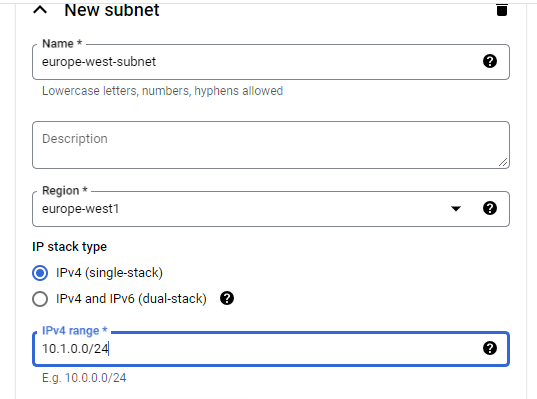Click the 10.1.0.0/24 IPv4 range value

(75, 349)
